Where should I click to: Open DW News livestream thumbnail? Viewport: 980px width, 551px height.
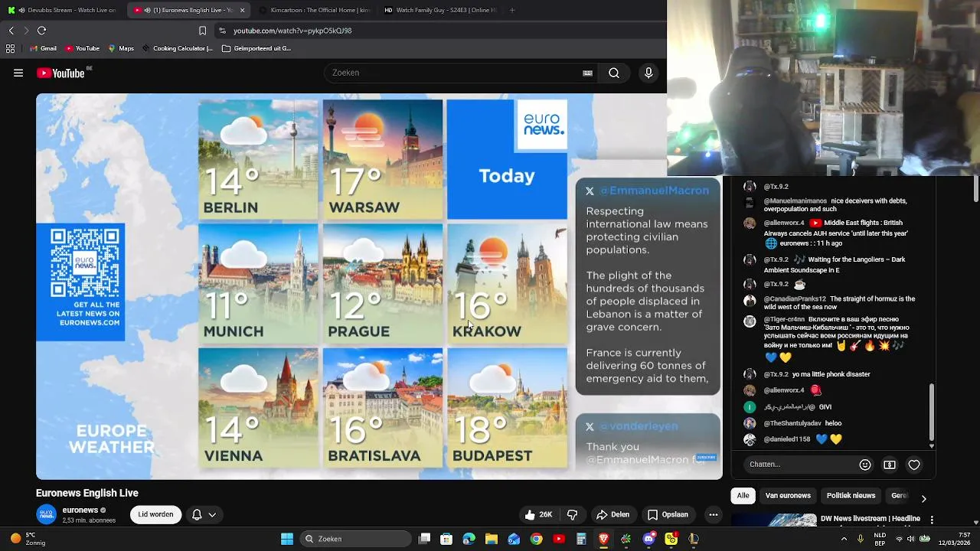pos(773,520)
